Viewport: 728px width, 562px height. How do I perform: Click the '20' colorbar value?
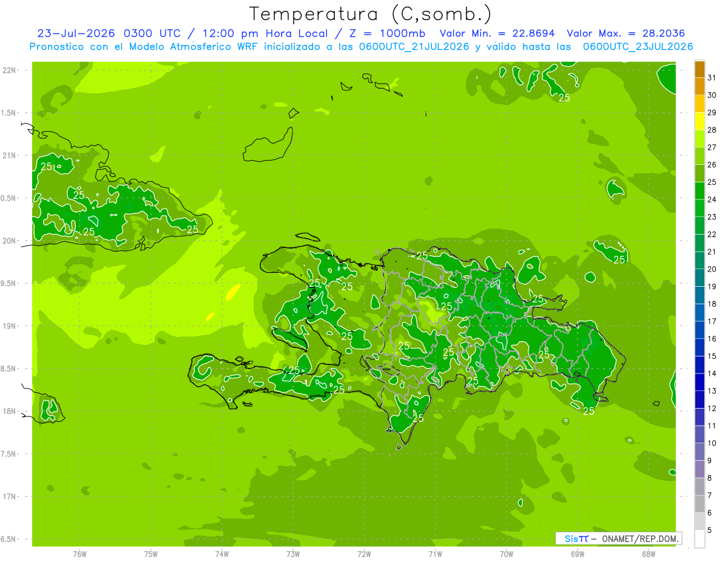point(712,269)
